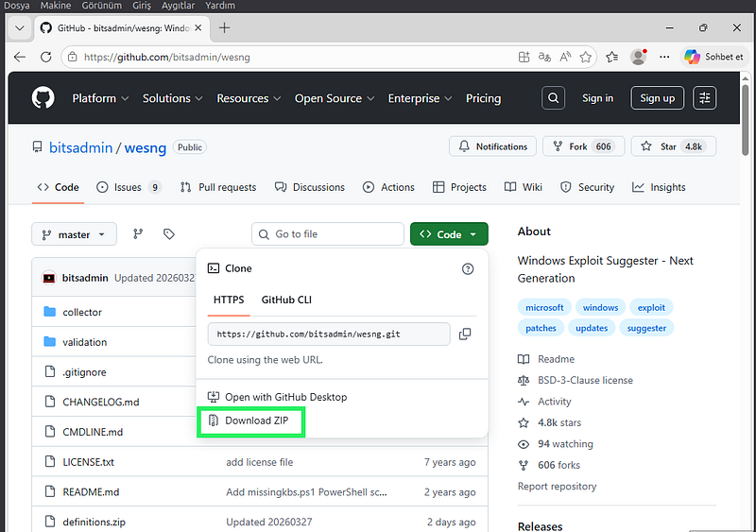Switch to the Pull requests tab
Image resolution: width=756 pixels, height=532 pixels.
[218, 187]
